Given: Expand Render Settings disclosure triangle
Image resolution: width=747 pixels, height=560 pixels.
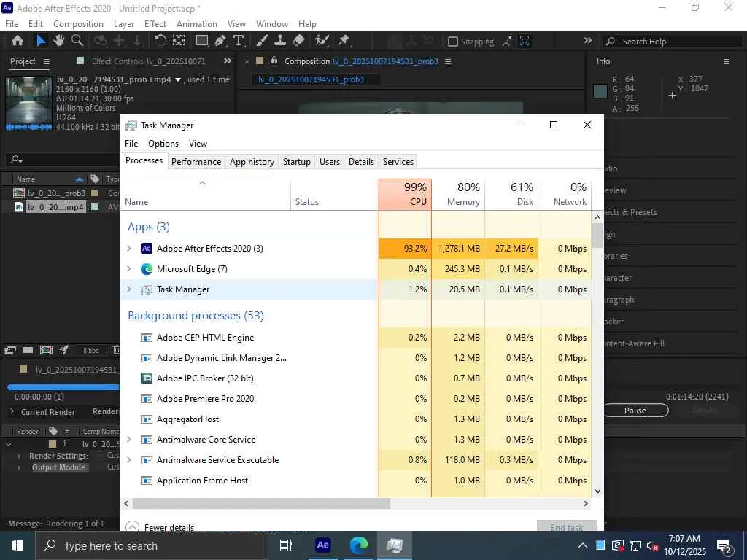Looking at the screenshot, I should pos(18,456).
